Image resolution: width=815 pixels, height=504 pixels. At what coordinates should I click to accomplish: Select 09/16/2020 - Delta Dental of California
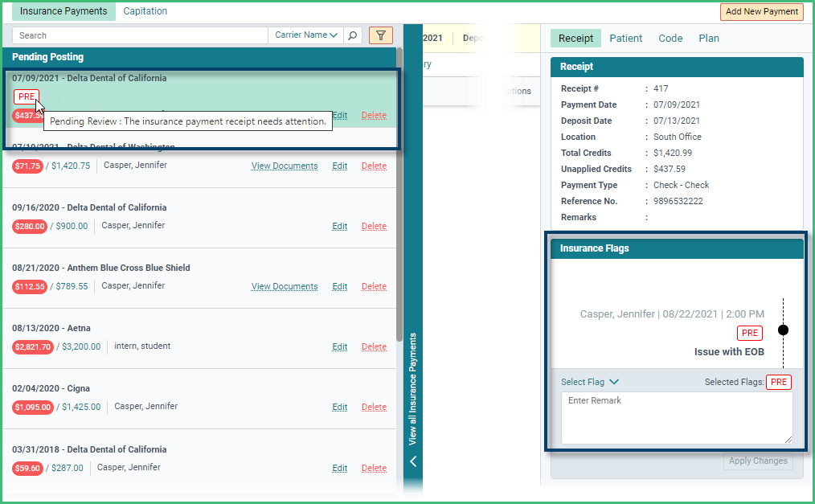click(x=89, y=207)
